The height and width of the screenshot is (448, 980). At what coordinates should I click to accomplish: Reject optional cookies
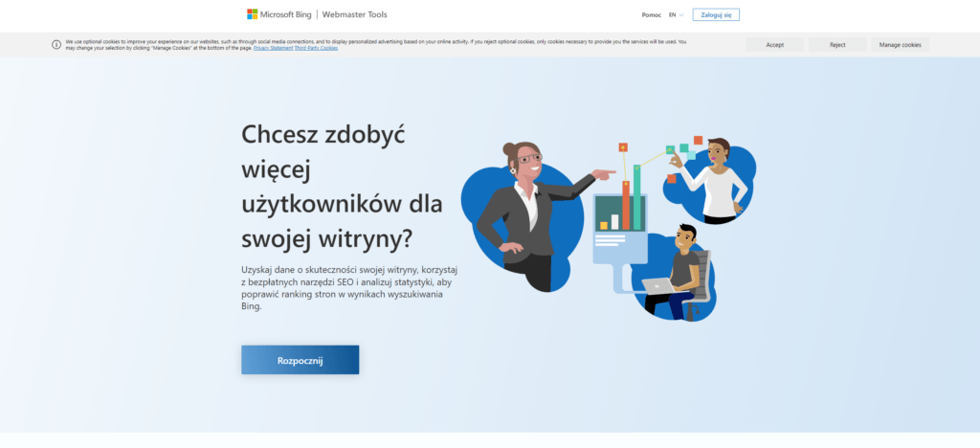tap(837, 45)
